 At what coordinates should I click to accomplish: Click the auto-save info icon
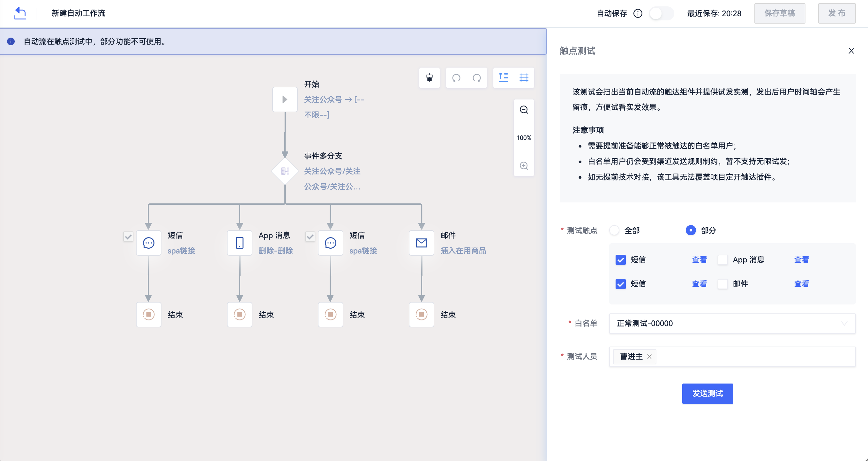pos(638,13)
